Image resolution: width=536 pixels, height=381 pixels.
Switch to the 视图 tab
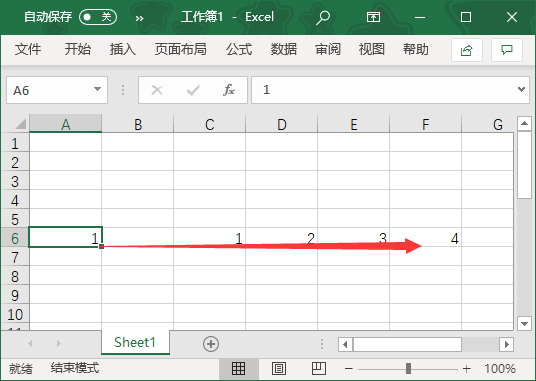click(372, 50)
